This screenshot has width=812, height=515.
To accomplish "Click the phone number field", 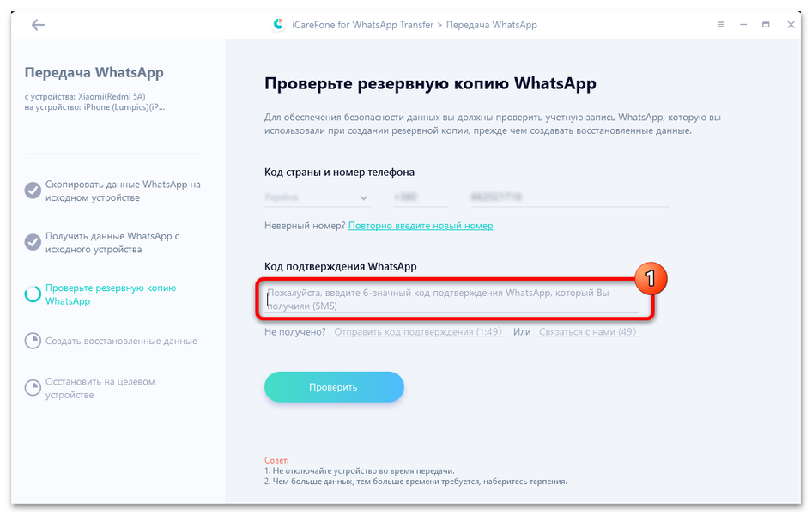I will 570,197.
